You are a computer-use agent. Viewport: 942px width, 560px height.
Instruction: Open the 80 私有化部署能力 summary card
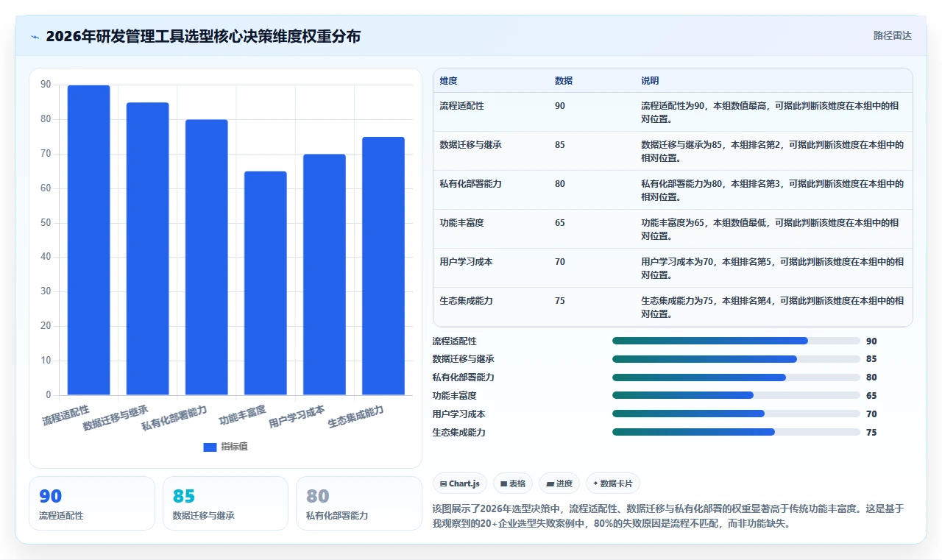point(359,503)
